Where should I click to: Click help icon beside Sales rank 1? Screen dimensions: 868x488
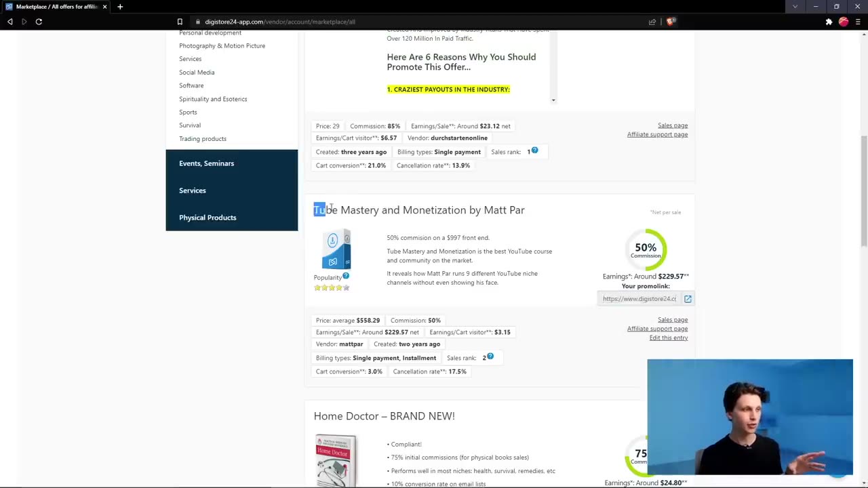click(534, 150)
